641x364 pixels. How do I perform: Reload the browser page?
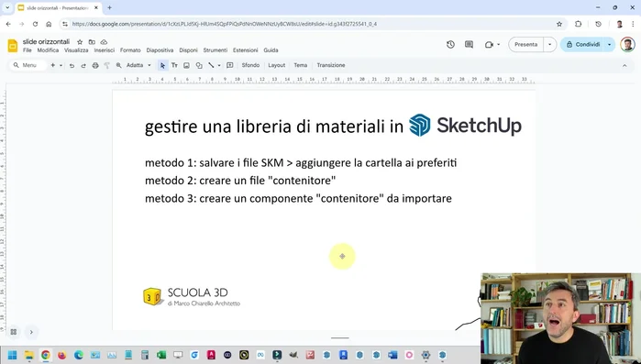pyautogui.click(x=35, y=24)
